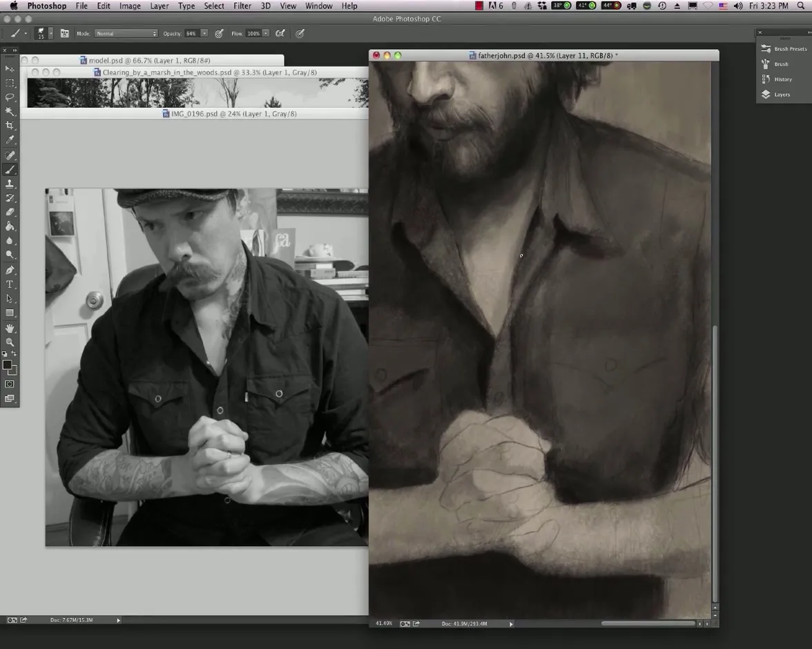This screenshot has width=812, height=649.
Task: Open the Filter menu
Action: (x=242, y=6)
